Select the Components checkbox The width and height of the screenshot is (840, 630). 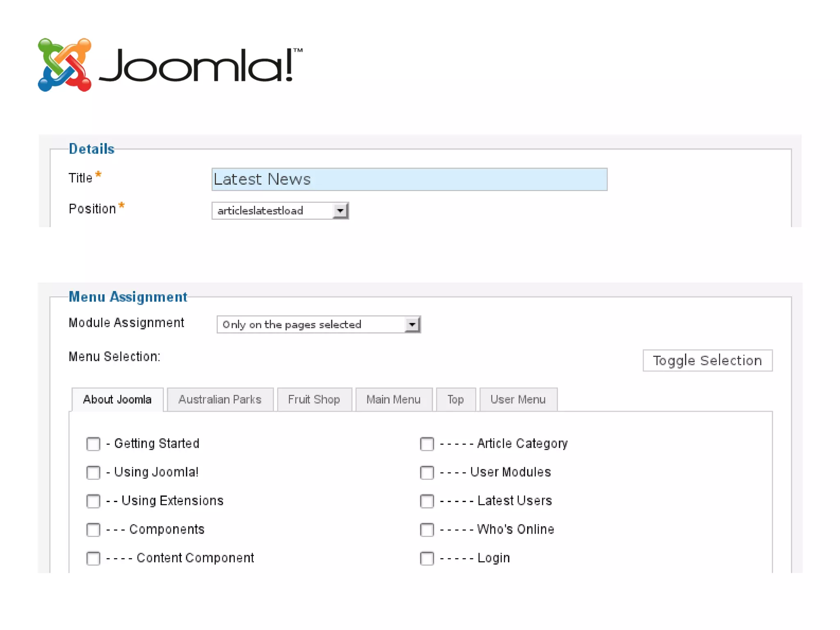93,530
